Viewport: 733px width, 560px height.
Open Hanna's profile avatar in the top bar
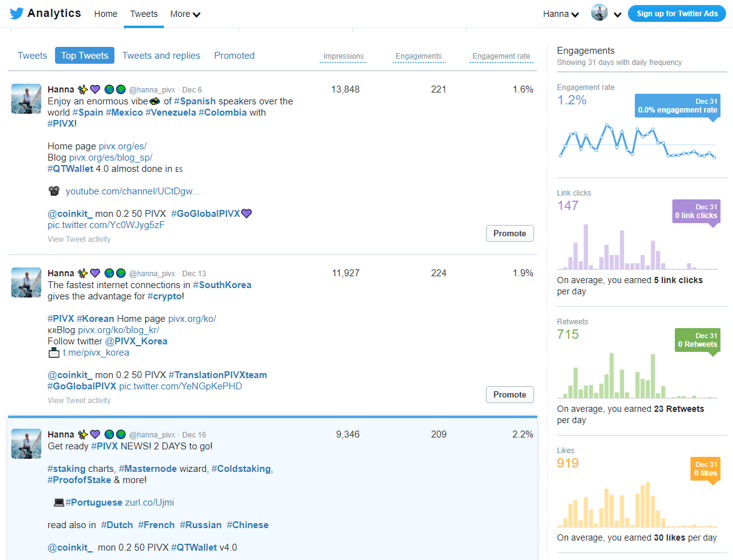click(599, 13)
